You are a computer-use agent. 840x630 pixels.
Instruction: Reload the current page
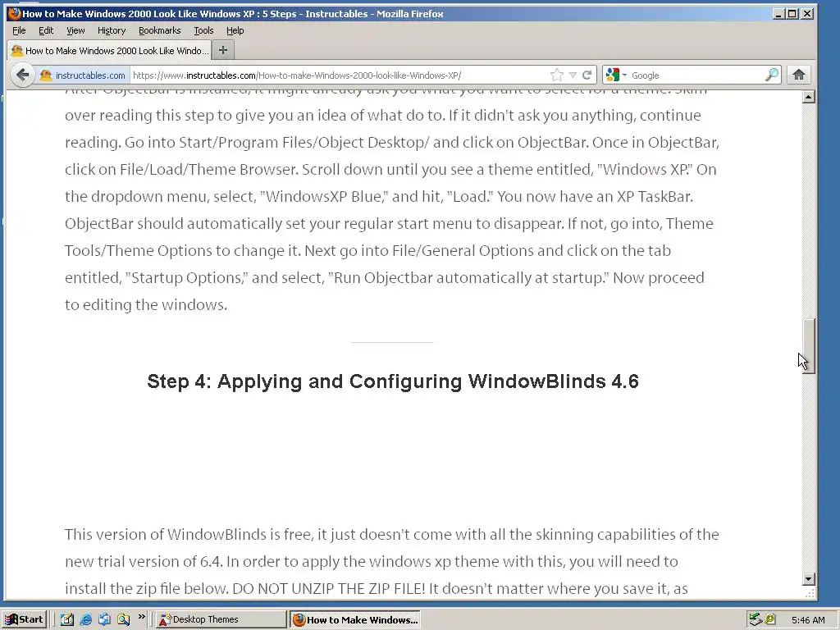tap(587, 75)
